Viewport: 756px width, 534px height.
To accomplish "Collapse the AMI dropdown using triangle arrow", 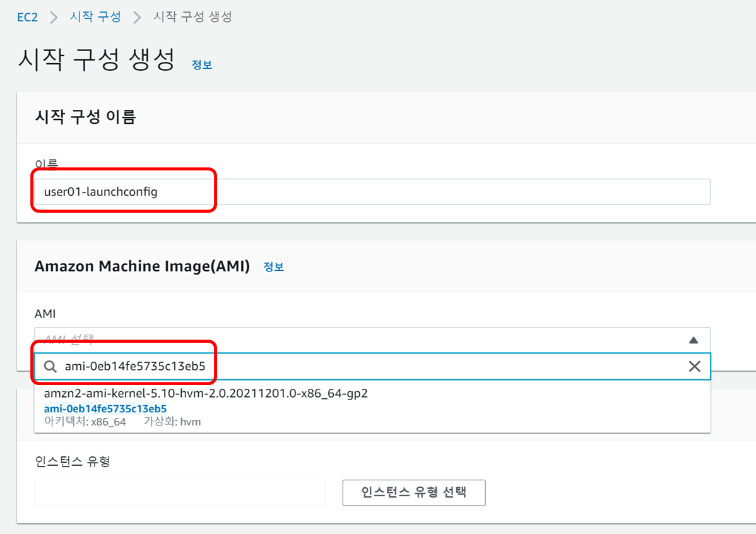I will [x=694, y=340].
